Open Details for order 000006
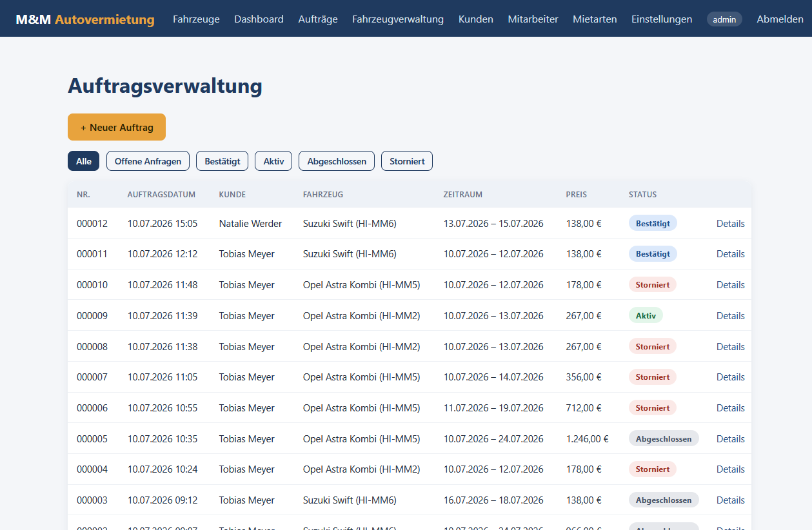This screenshot has width=812, height=530. (x=731, y=408)
